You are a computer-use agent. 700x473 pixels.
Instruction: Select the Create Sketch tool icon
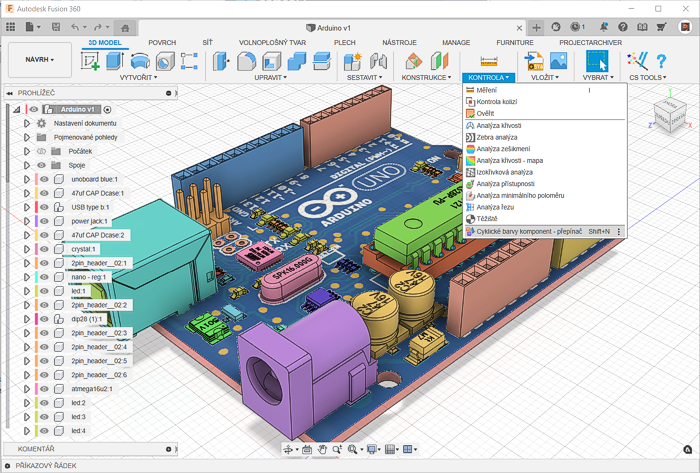pyautogui.click(x=90, y=61)
